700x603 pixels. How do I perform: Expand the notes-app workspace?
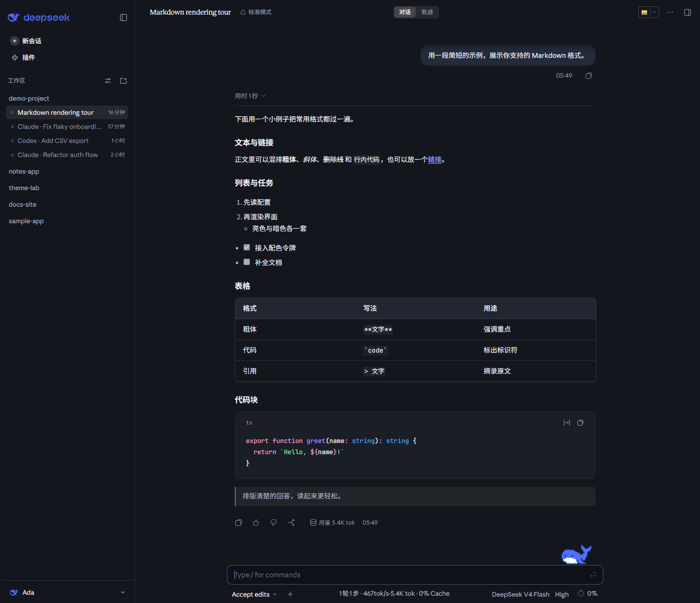point(24,171)
